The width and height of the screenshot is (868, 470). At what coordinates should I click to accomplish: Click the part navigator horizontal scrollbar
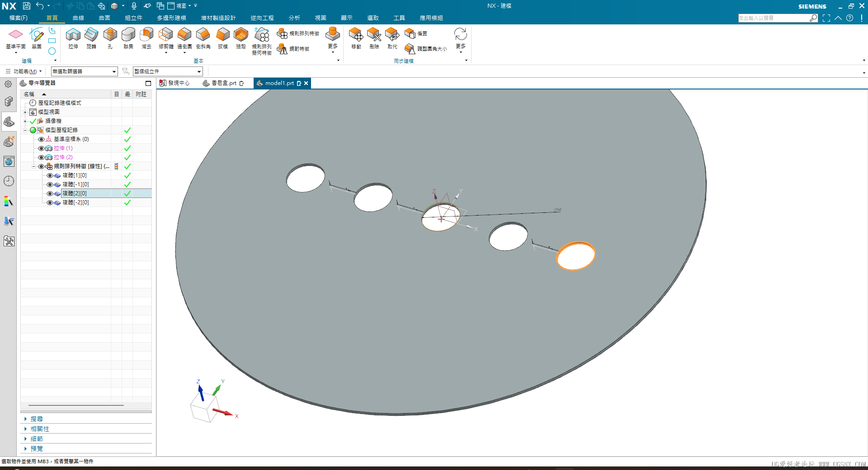(76, 405)
